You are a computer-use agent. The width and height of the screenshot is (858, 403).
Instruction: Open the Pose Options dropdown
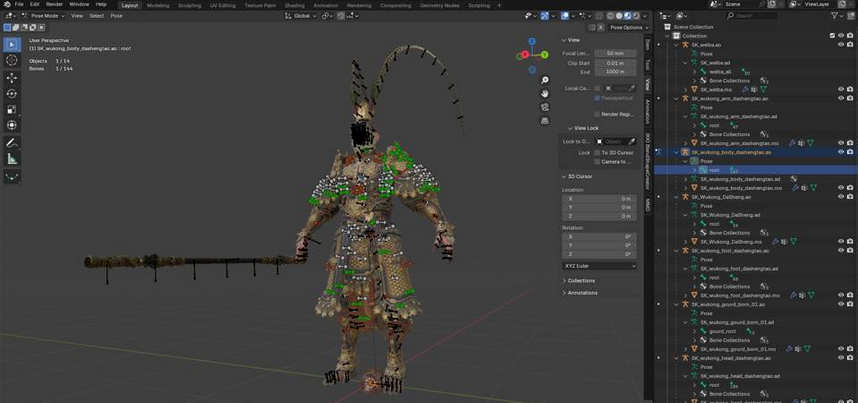coord(629,27)
